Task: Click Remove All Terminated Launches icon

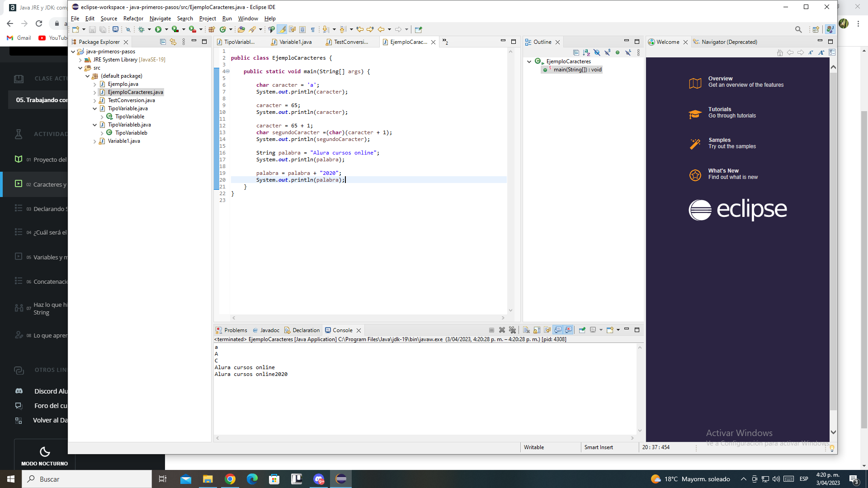Action: point(512,330)
